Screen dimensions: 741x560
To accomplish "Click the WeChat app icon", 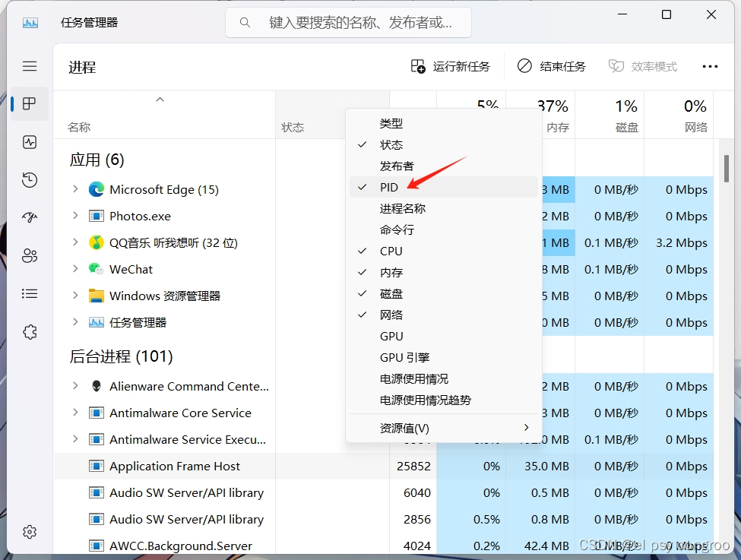I will (97, 269).
